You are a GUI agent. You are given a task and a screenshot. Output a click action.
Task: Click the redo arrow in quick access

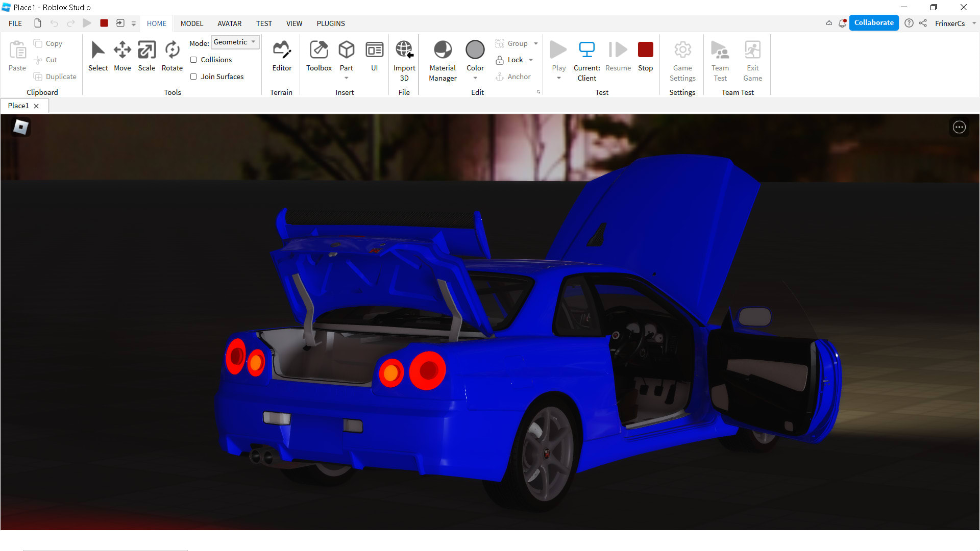(x=70, y=23)
